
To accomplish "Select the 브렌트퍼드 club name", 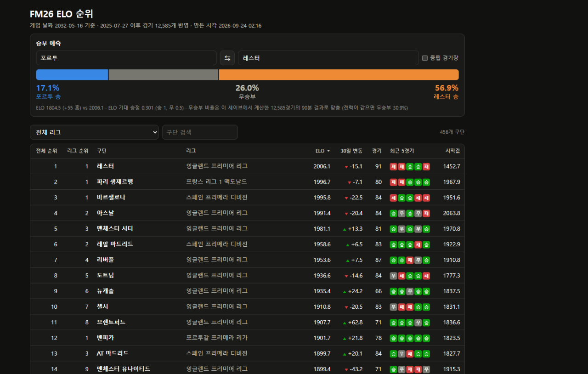I will pos(111,323).
